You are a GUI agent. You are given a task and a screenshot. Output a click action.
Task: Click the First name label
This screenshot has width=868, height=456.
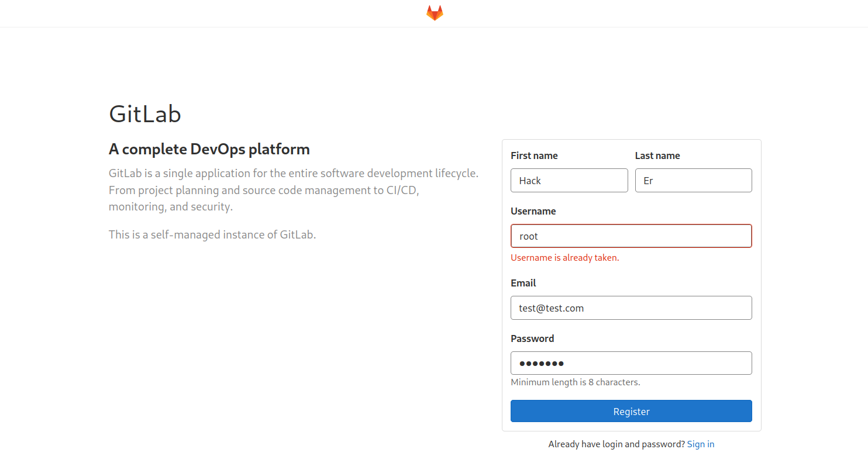534,156
